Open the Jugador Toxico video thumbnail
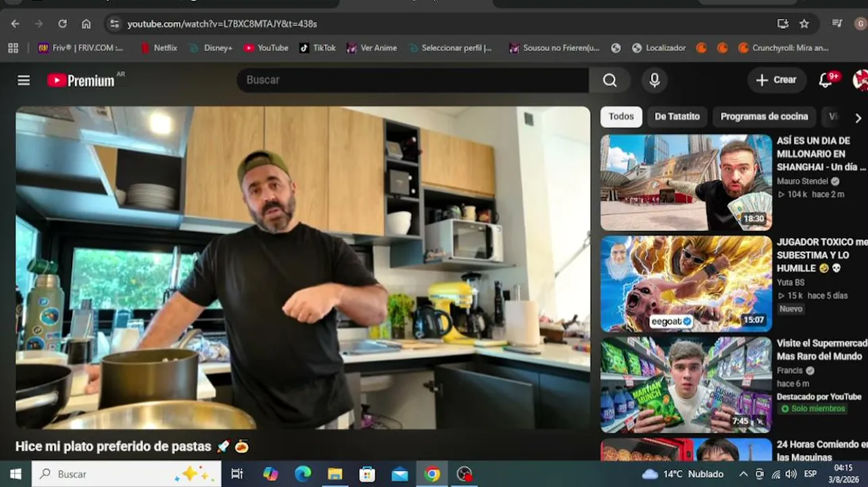This screenshot has height=487, width=868. tap(686, 283)
